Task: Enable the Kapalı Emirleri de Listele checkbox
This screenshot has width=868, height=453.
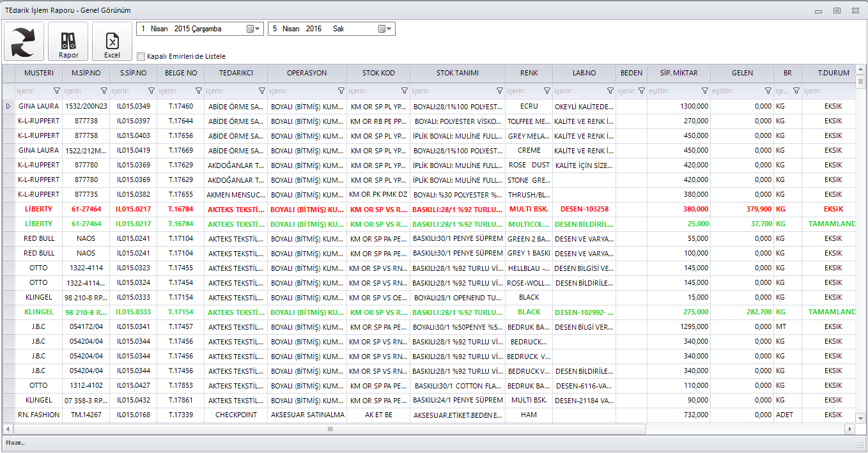Action: pyautogui.click(x=141, y=56)
